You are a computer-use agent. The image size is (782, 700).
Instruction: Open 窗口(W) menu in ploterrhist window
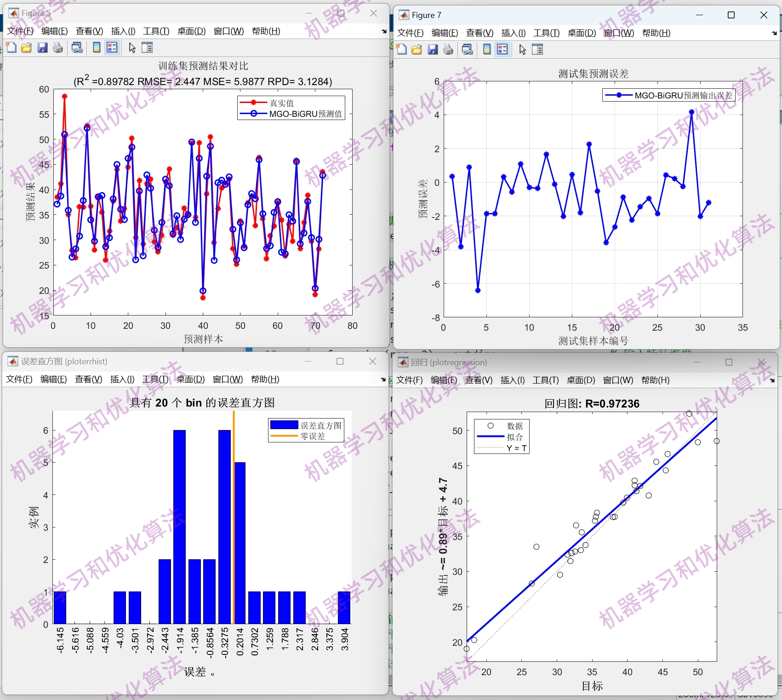point(228,379)
